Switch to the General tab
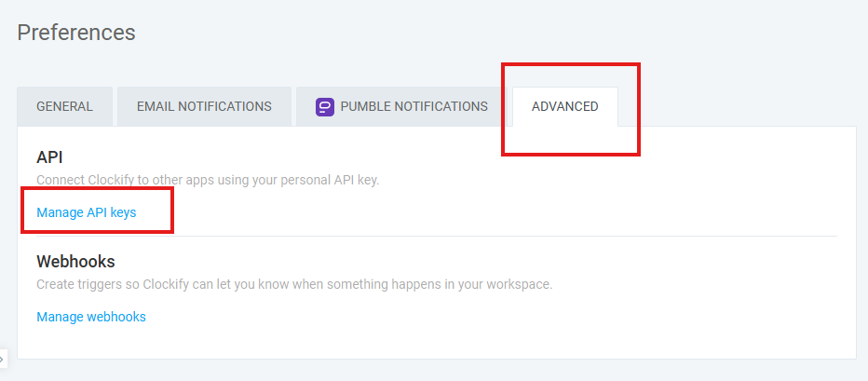The image size is (868, 381). [x=65, y=106]
